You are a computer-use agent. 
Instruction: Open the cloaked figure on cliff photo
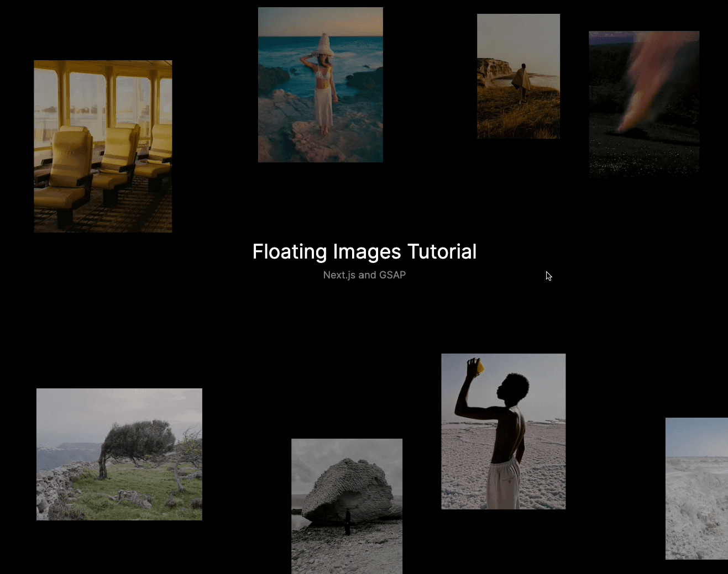[518, 76]
